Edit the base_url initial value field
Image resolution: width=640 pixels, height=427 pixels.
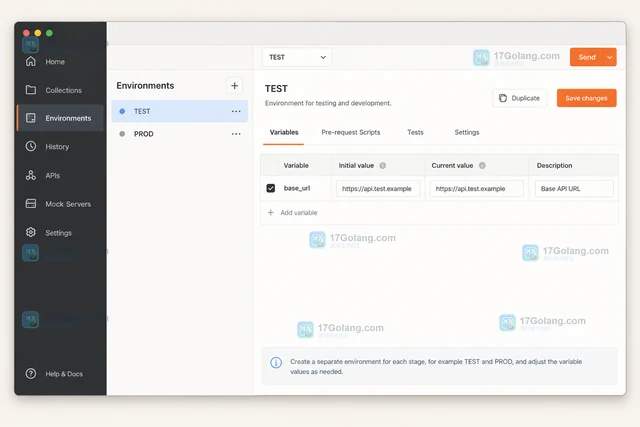point(378,189)
